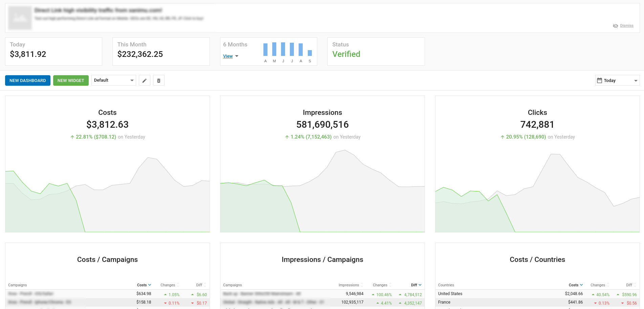Select the United States row in Countries
Screen dimensions: 644x309
[450, 294]
